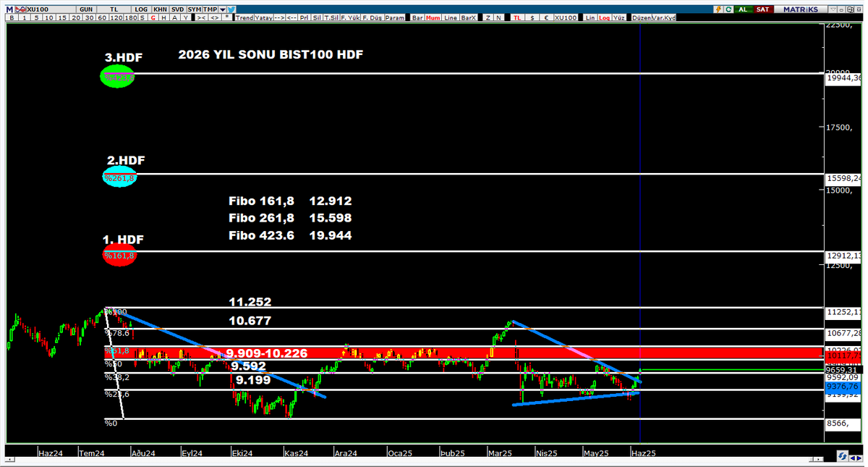Image resolution: width=868 pixels, height=467 pixels.
Task: Click the T.Sil delete all button
Action: [x=331, y=17]
